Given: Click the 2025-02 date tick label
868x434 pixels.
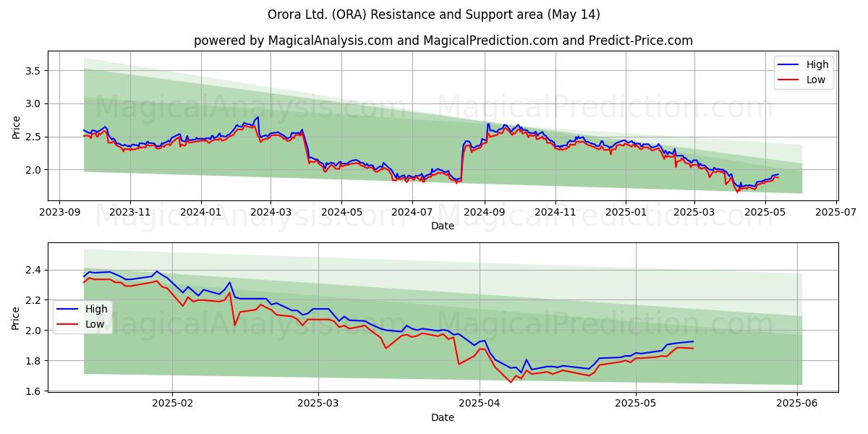Looking at the screenshot, I should pos(172,404).
